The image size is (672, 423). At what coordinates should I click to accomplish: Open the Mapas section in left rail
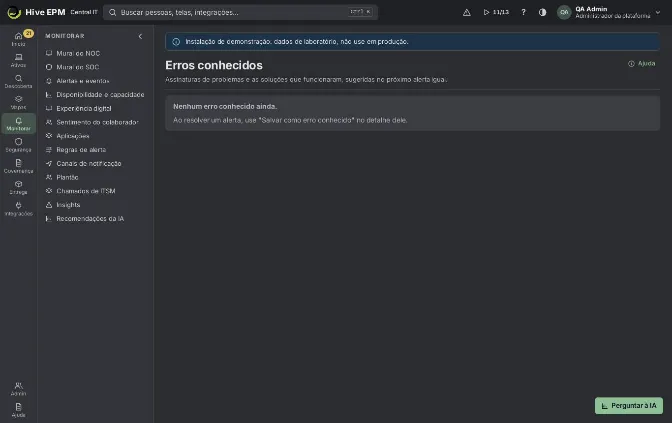pos(18,103)
